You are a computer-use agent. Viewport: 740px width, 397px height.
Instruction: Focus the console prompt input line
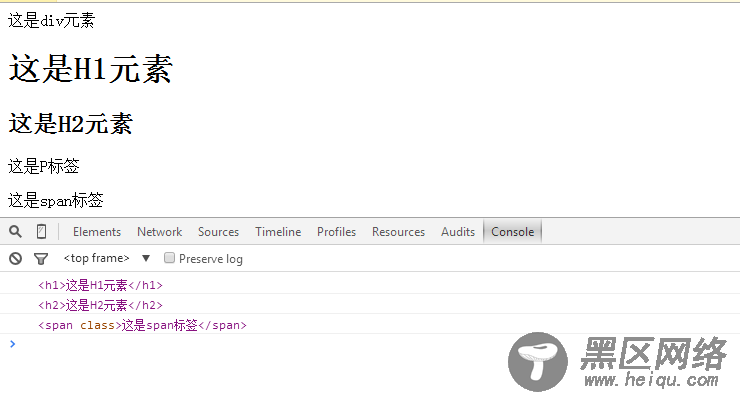[x=370, y=344]
